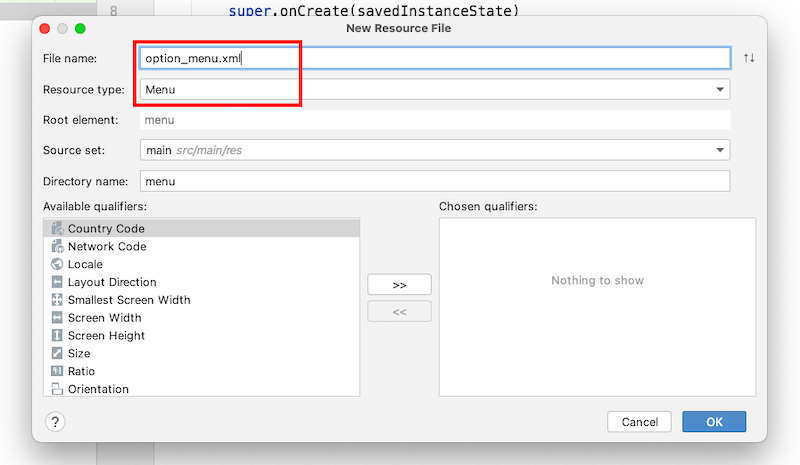Cancel the New Resource File dialog
This screenshot has height=465, width=800.
point(639,422)
